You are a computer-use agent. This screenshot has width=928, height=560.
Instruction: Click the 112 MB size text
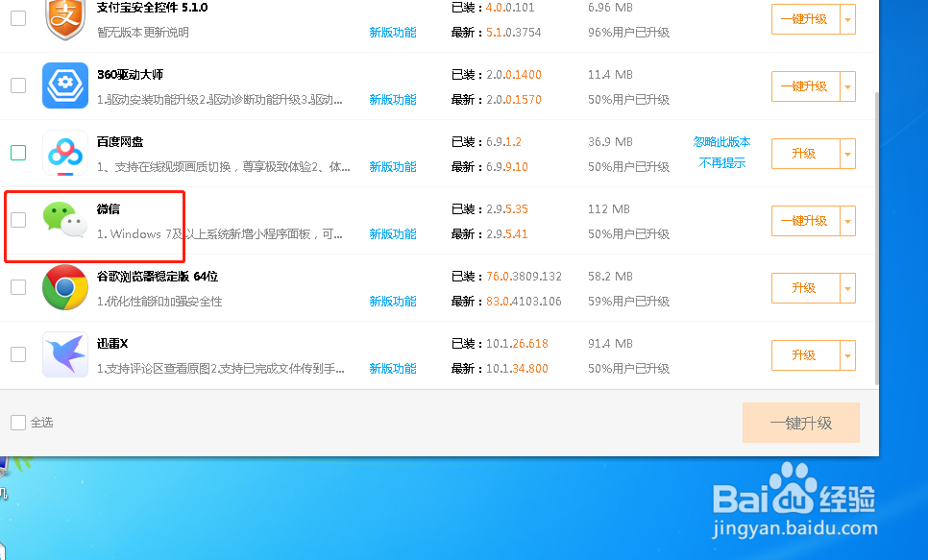(609, 209)
